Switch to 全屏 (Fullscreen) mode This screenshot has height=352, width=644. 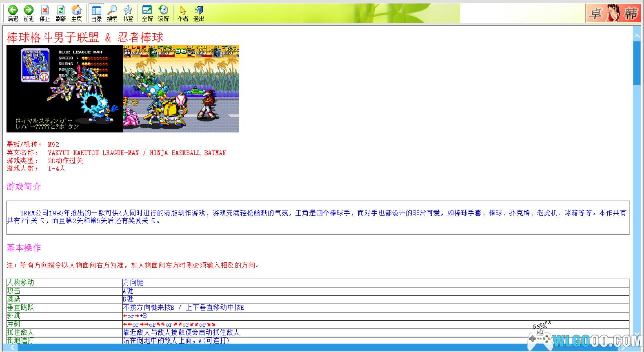pyautogui.click(x=147, y=13)
